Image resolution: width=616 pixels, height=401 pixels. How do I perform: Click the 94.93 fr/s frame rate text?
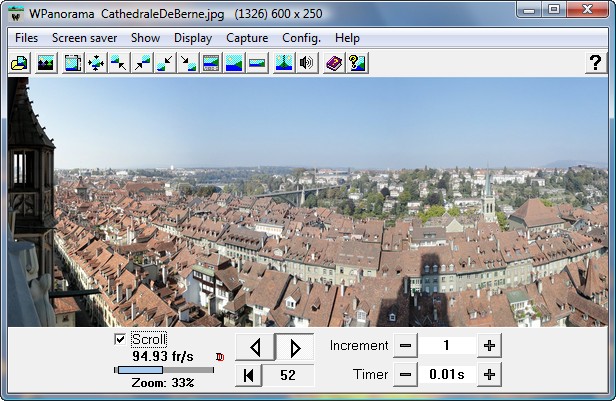click(163, 356)
